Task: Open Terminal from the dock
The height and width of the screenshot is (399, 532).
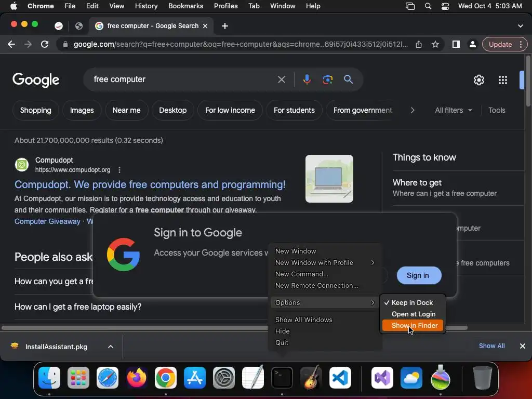Action: (282, 378)
